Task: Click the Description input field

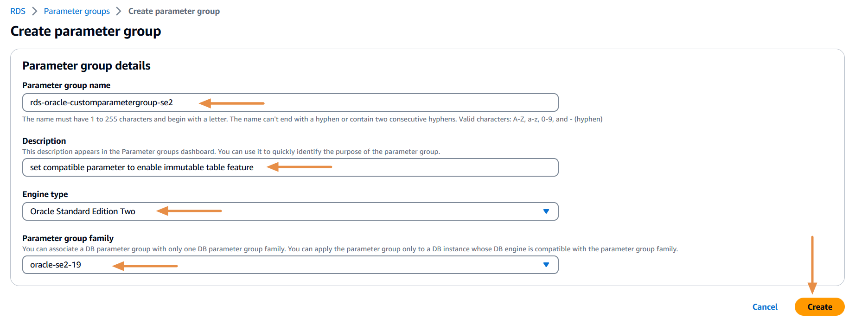Action: point(290,167)
